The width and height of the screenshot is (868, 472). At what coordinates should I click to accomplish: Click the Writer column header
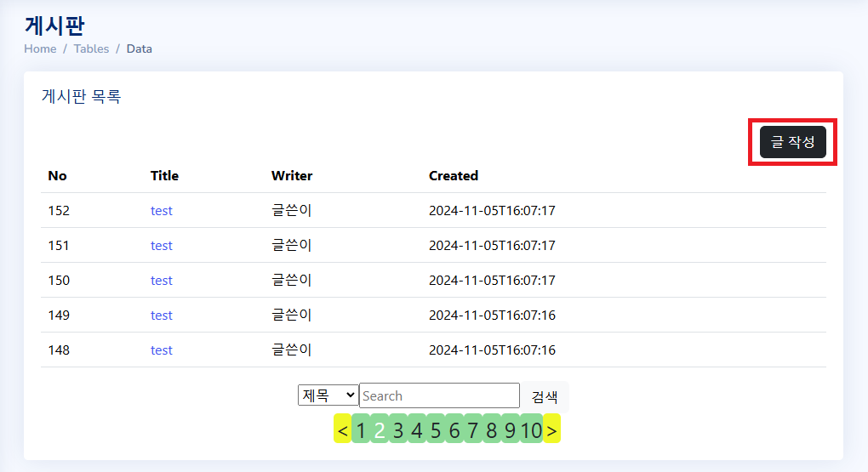pos(292,176)
